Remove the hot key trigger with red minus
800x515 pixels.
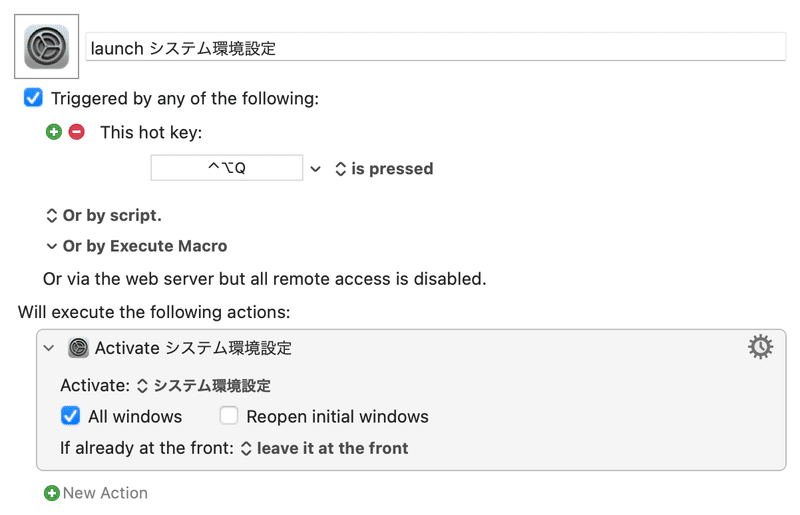click(77, 132)
